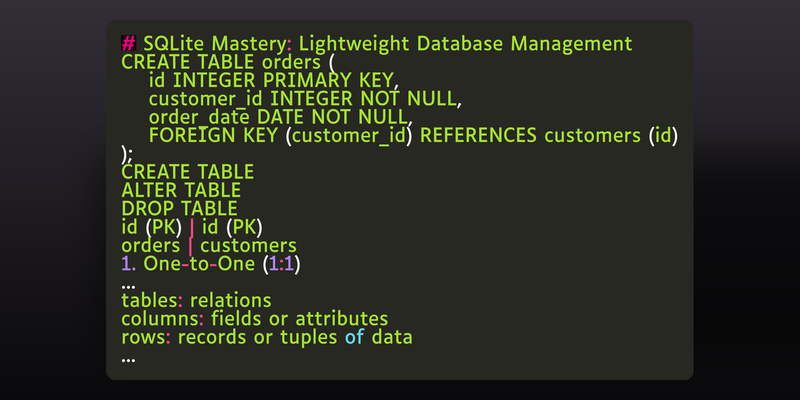Click 'columns: fields or attributes' line
The height and width of the screenshot is (400, 800).
tap(255, 319)
